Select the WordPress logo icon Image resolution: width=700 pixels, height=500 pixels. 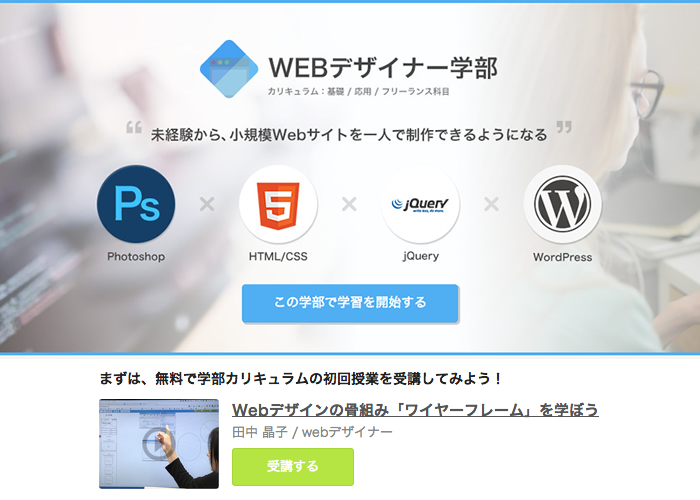[562, 204]
